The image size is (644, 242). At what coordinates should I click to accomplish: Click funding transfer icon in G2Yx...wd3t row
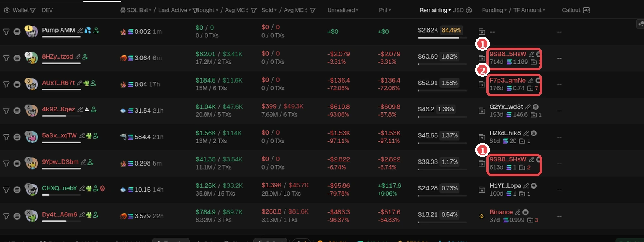[482, 111]
